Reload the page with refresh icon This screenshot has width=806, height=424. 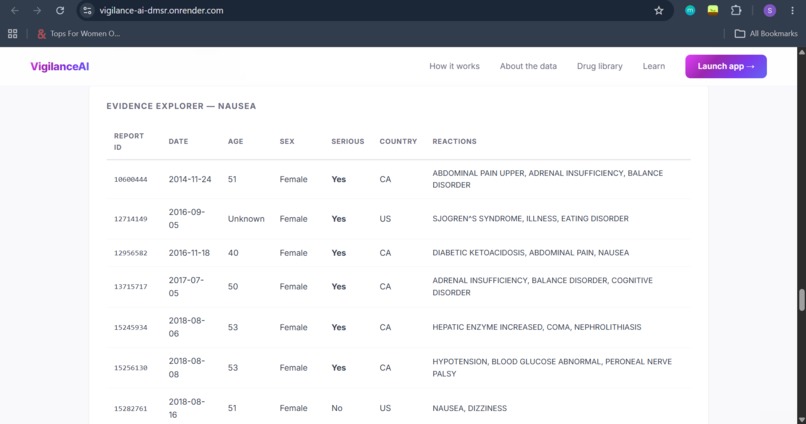[60, 10]
